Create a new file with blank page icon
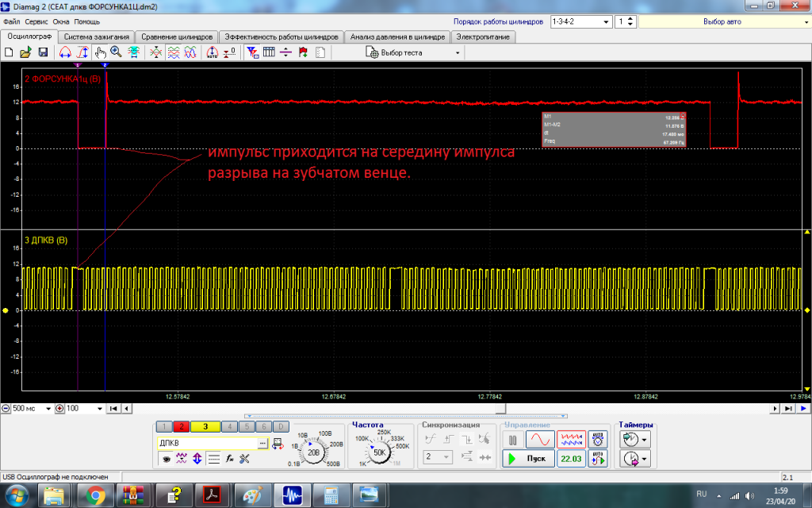 8,52
